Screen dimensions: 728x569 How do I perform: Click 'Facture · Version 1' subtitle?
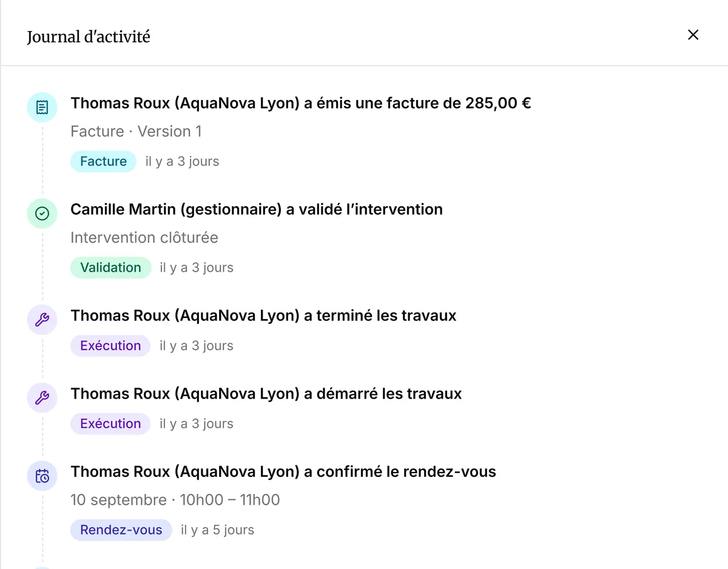click(136, 132)
